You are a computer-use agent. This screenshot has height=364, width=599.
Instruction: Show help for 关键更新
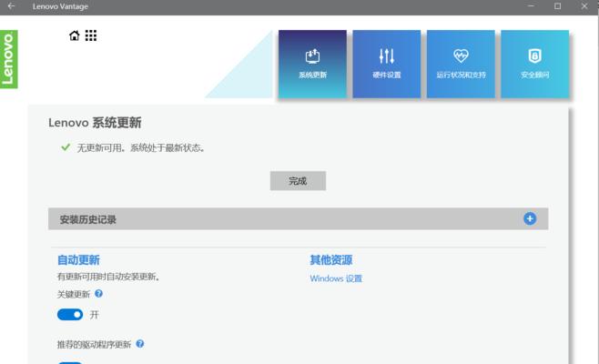98,293
